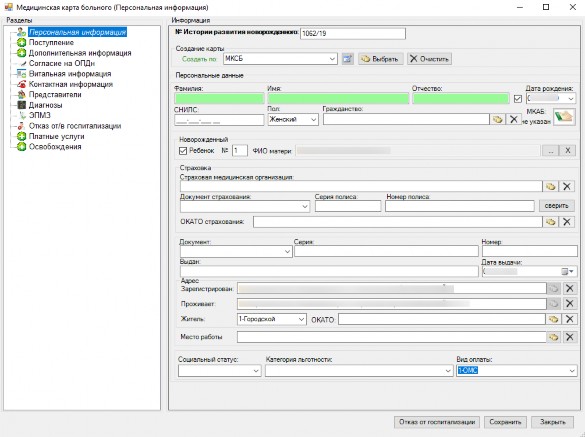585x437 pixels.
Task: Open Место работы lookup icon
Action: pyautogui.click(x=553, y=337)
